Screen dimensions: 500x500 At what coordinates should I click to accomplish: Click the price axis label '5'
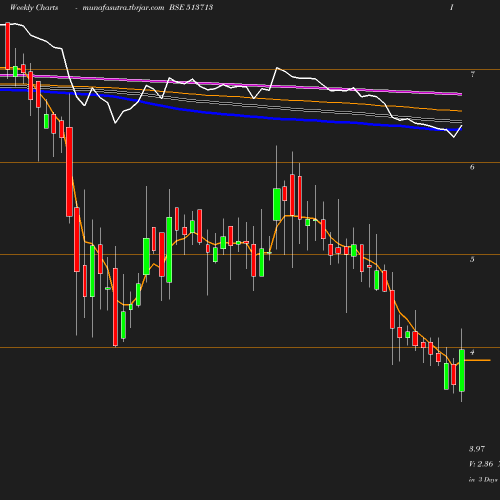click(x=472, y=259)
